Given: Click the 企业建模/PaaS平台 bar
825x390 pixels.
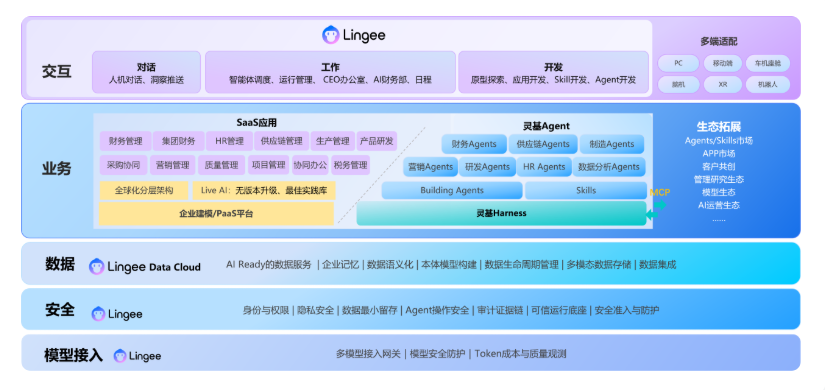Looking at the screenshot, I should pos(216,214).
